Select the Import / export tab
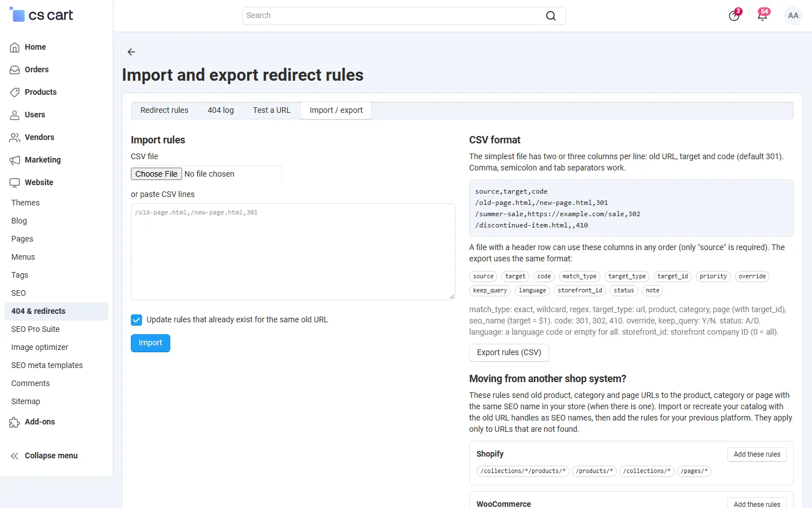 tap(336, 111)
